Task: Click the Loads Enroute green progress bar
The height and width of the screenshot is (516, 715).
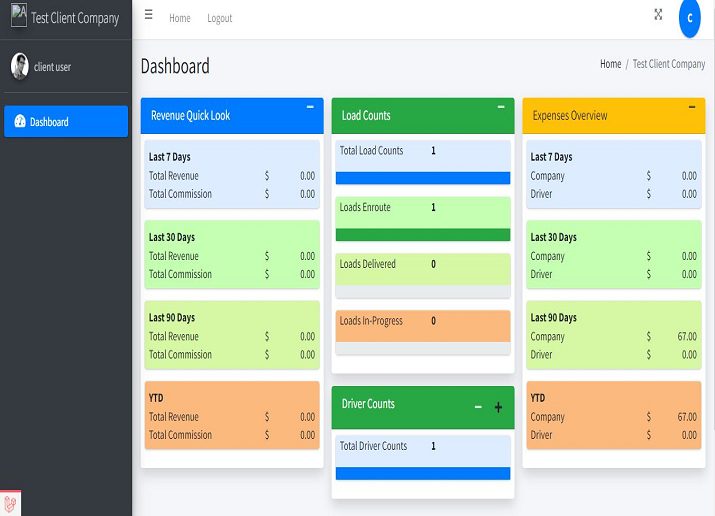Action: click(423, 235)
